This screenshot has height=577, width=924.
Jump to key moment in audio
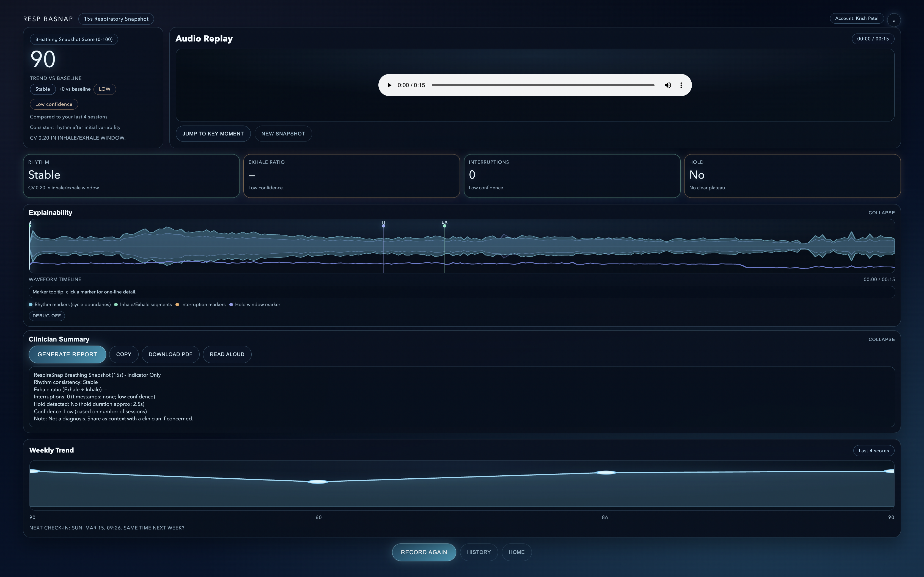[x=213, y=134]
